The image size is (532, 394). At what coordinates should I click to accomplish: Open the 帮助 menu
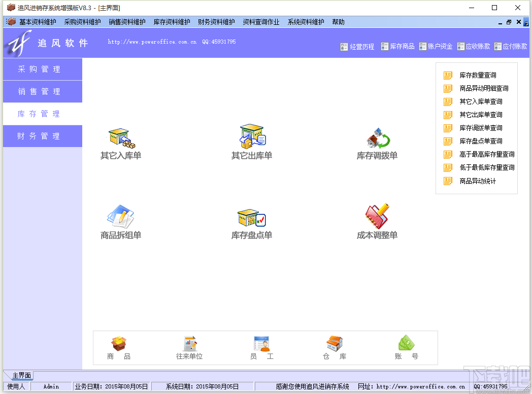[338, 22]
